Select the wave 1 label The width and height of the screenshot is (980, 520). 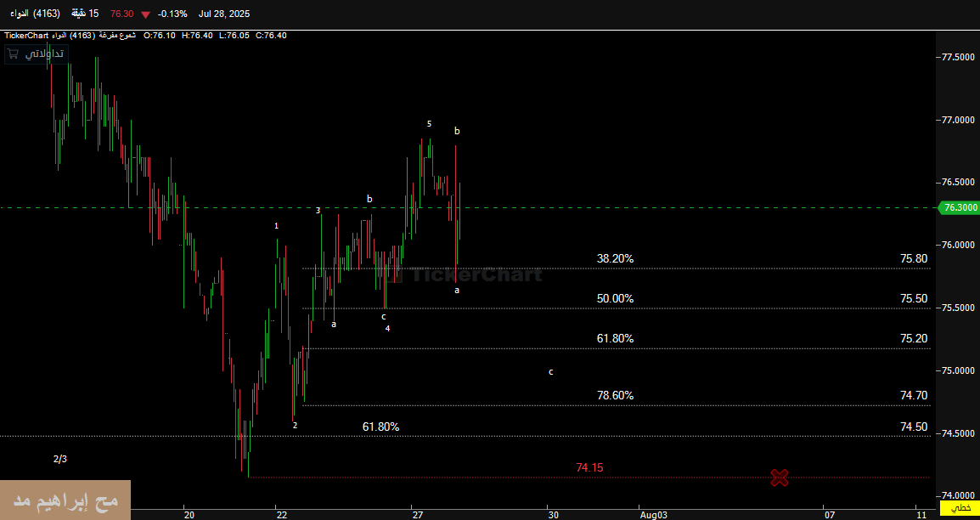pyautogui.click(x=276, y=226)
